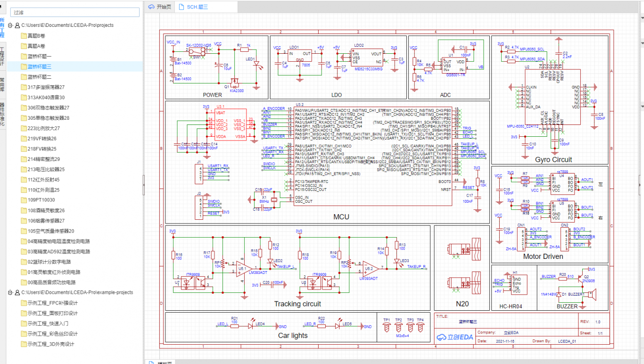Select the Car lights label
644x364 pixels.
(x=293, y=335)
